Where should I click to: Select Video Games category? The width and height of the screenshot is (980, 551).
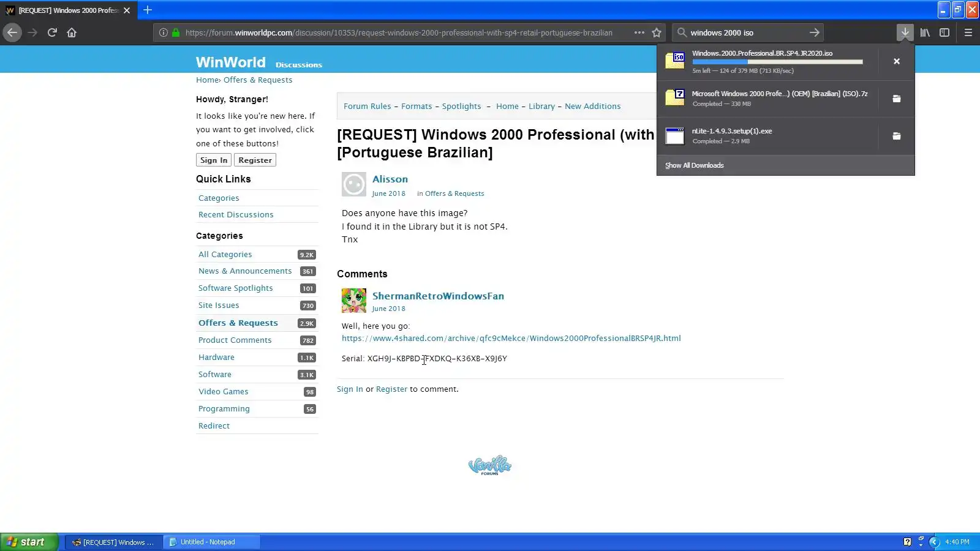tap(223, 391)
